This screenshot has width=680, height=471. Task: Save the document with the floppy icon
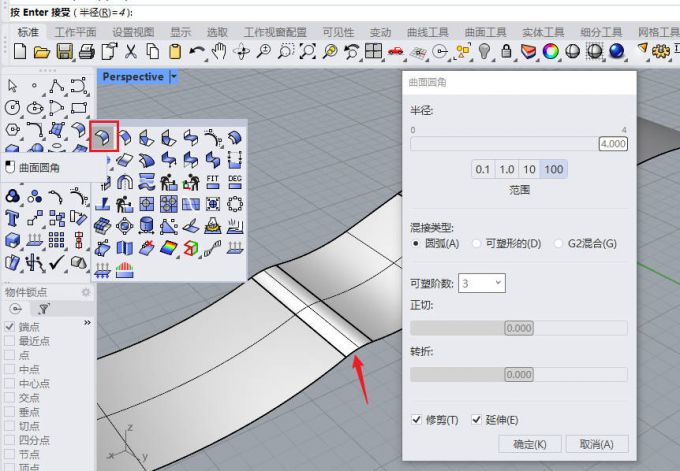(x=65, y=52)
